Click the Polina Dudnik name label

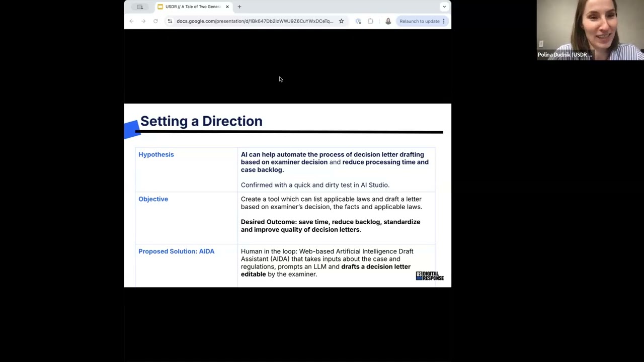565,55
